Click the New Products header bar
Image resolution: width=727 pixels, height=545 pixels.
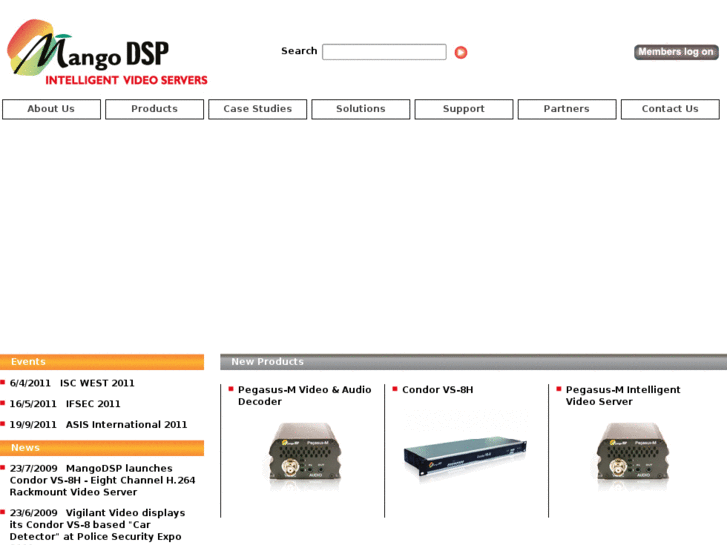[473, 362]
